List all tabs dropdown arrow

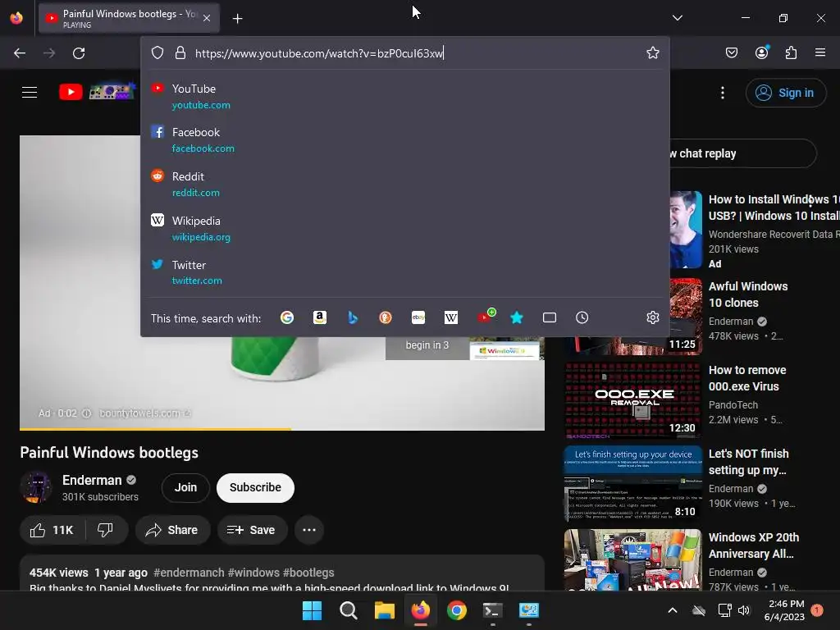pos(677,18)
